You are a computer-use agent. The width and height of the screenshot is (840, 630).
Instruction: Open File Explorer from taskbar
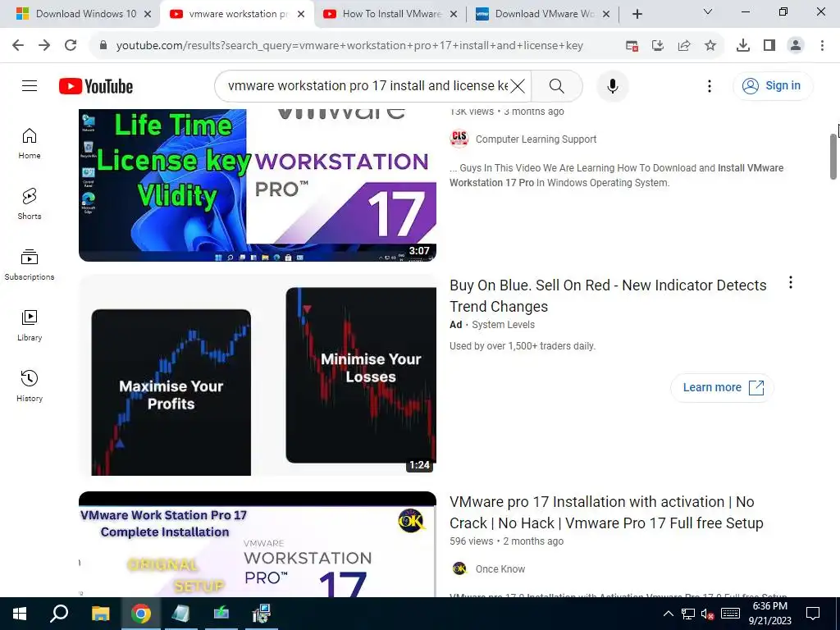pos(100,614)
